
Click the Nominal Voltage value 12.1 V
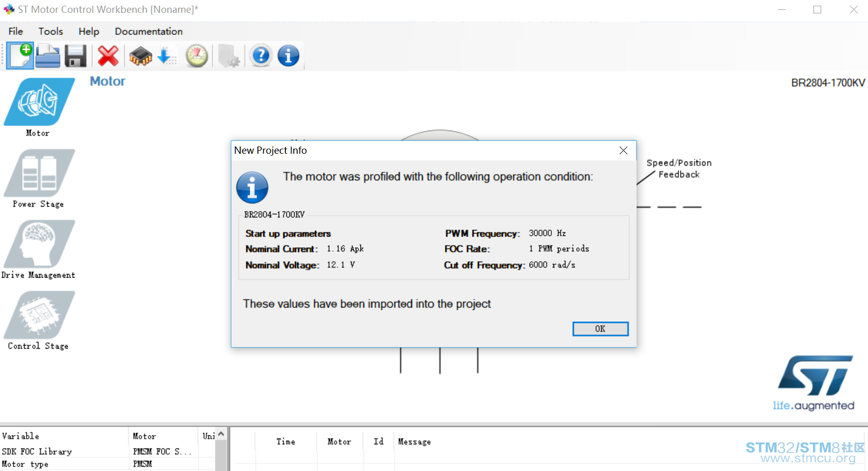[x=340, y=265]
